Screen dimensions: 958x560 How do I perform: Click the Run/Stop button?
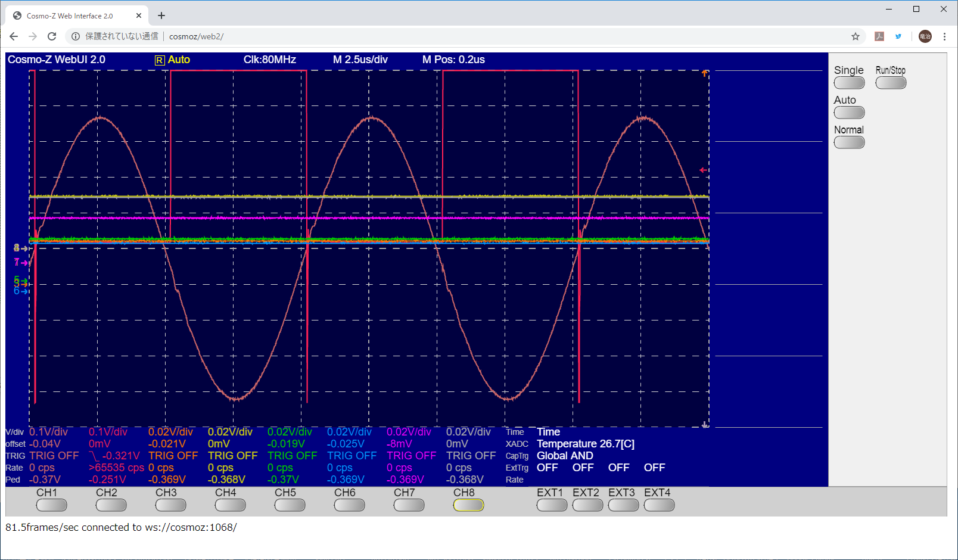[x=891, y=83]
